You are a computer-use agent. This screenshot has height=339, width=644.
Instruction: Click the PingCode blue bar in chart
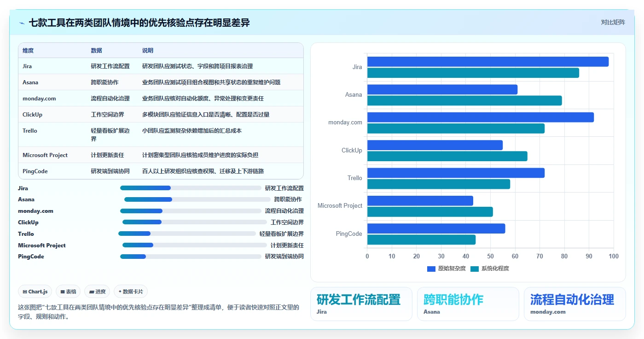click(436, 228)
